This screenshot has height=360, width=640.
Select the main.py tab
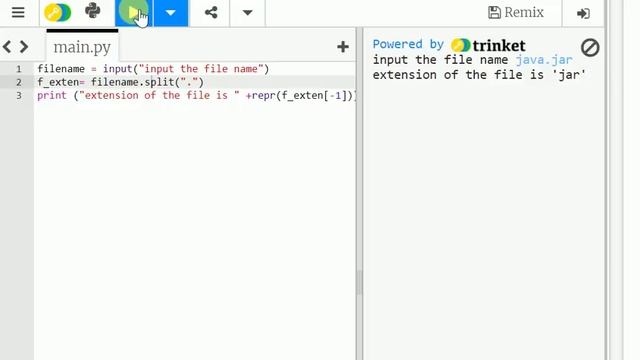(x=82, y=47)
